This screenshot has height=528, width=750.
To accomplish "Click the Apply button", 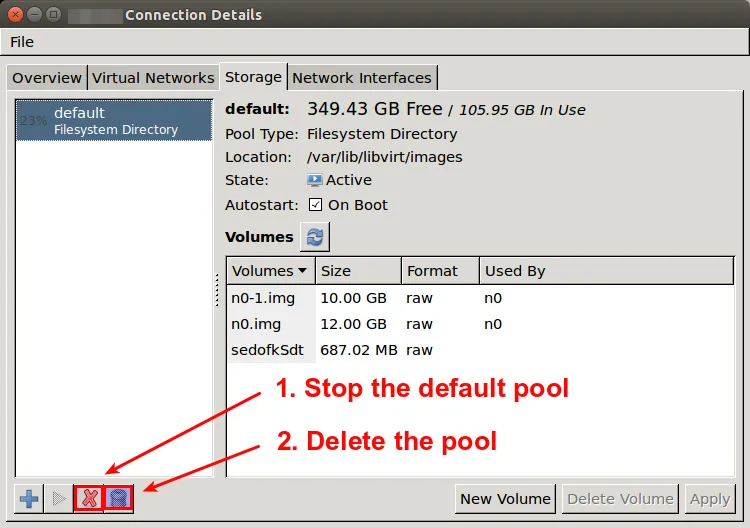I will pyautogui.click(x=710, y=499).
